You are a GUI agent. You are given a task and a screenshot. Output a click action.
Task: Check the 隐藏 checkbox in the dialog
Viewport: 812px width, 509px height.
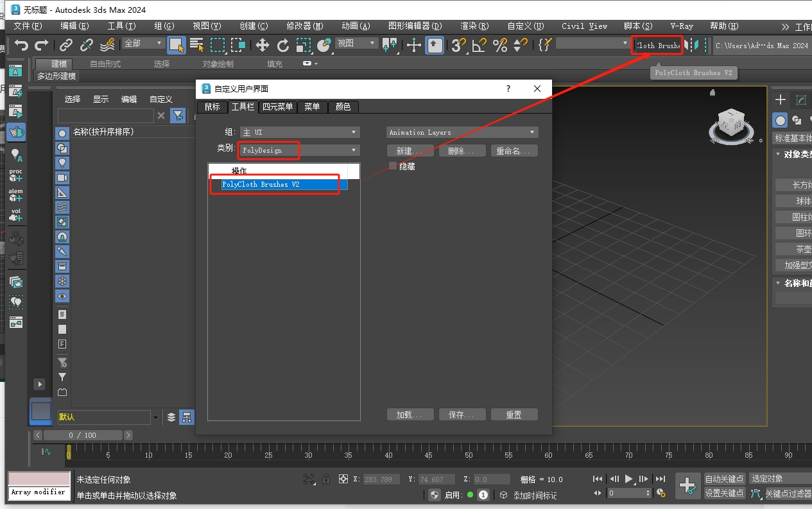pos(393,166)
